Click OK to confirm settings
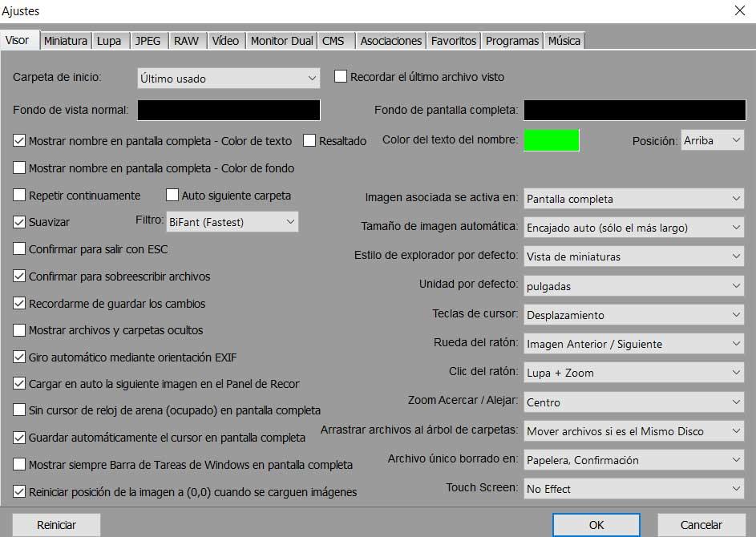This screenshot has width=756, height=537. click(x=596, y=525)
